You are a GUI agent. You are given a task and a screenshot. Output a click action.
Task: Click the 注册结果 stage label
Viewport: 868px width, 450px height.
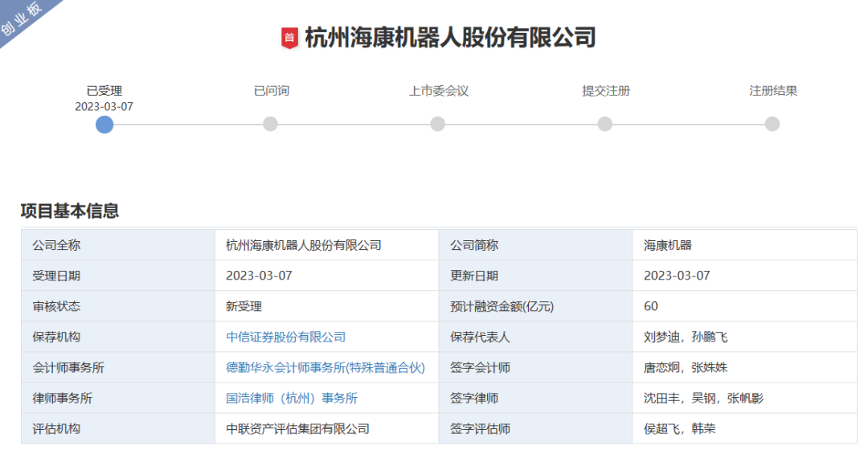tap(773, 91)
